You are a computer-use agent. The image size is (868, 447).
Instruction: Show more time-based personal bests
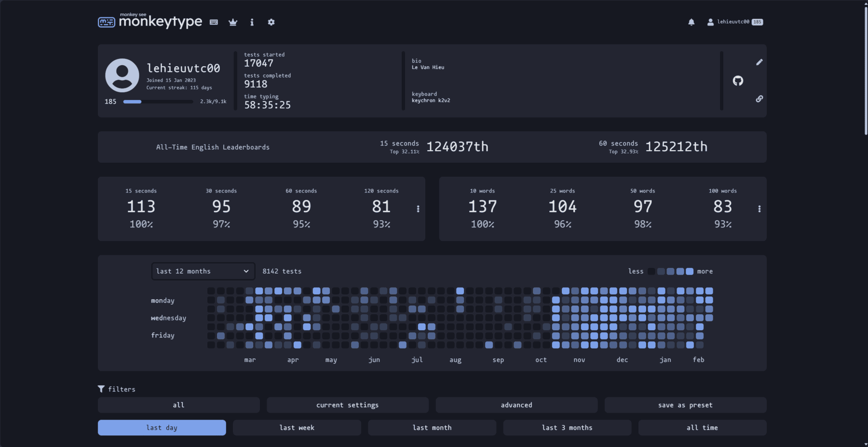click(418, 209)
